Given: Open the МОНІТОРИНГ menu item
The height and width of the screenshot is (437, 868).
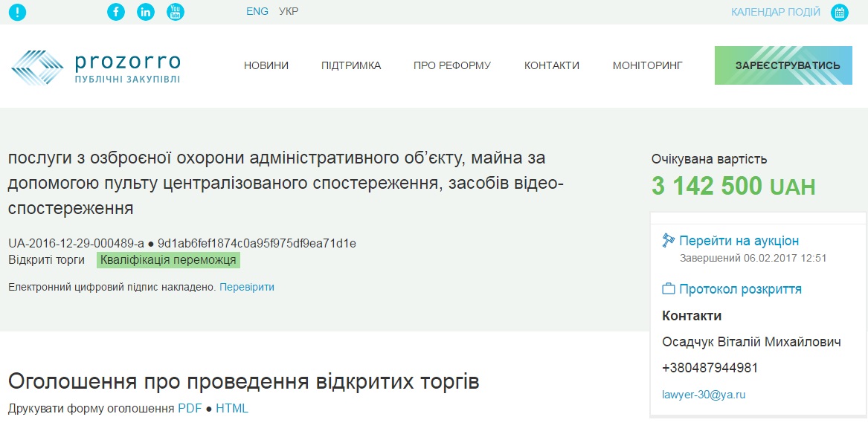Looking at the screenshot, I should (x=647, y=65).
